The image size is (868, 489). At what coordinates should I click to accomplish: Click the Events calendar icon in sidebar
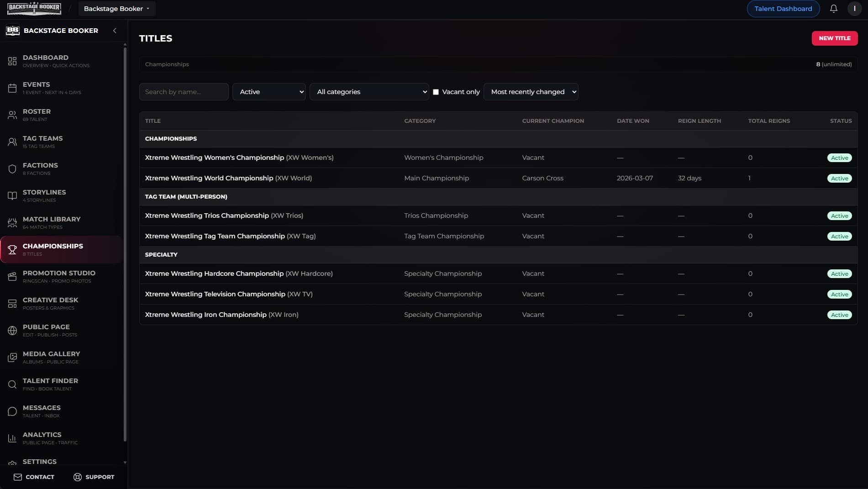pos(12,88)
